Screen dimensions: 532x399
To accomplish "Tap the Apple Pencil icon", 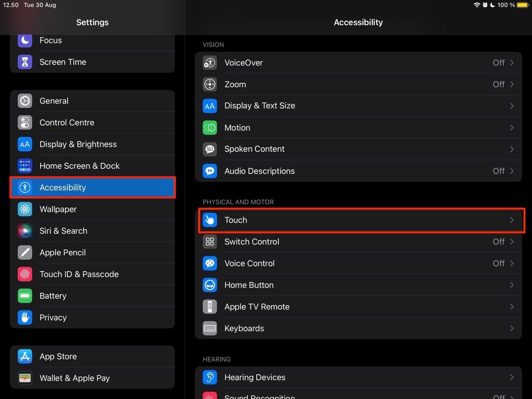I will click(x=25, y=252).
